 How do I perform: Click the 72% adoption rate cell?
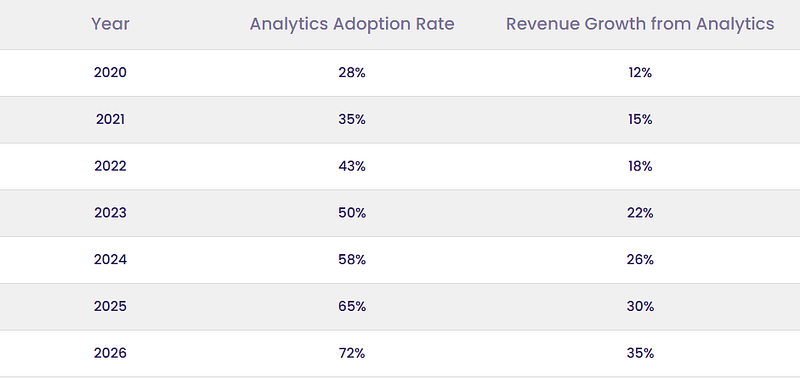coord(352,353)
